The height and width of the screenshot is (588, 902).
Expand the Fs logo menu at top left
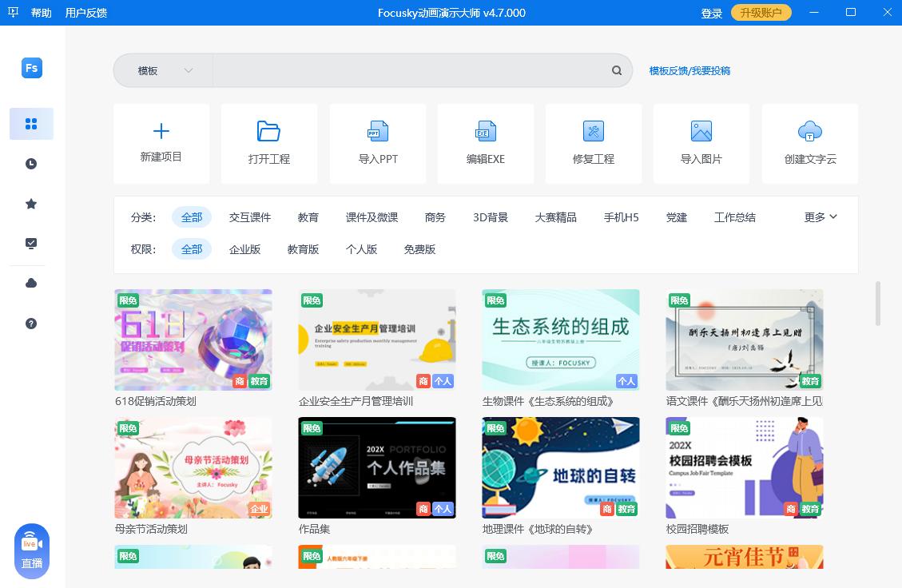[x=31, y=68]
